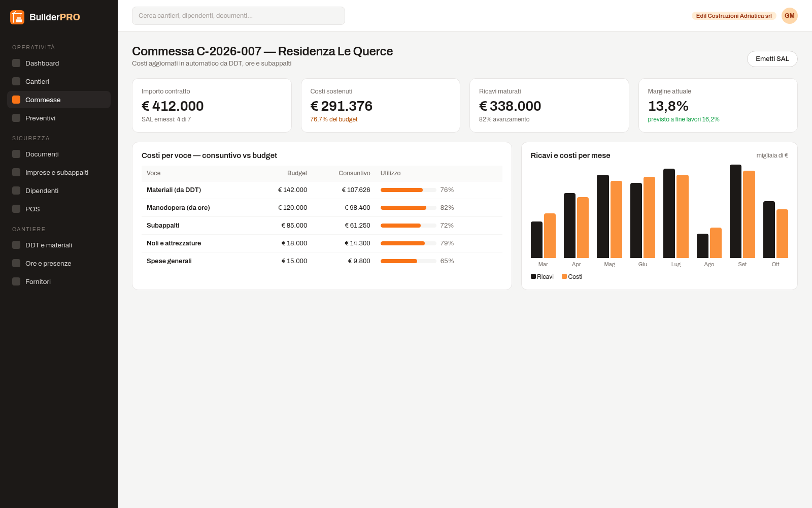Click the Materiali utilization progress bar

pyautogui.click(x=409, y=190)
